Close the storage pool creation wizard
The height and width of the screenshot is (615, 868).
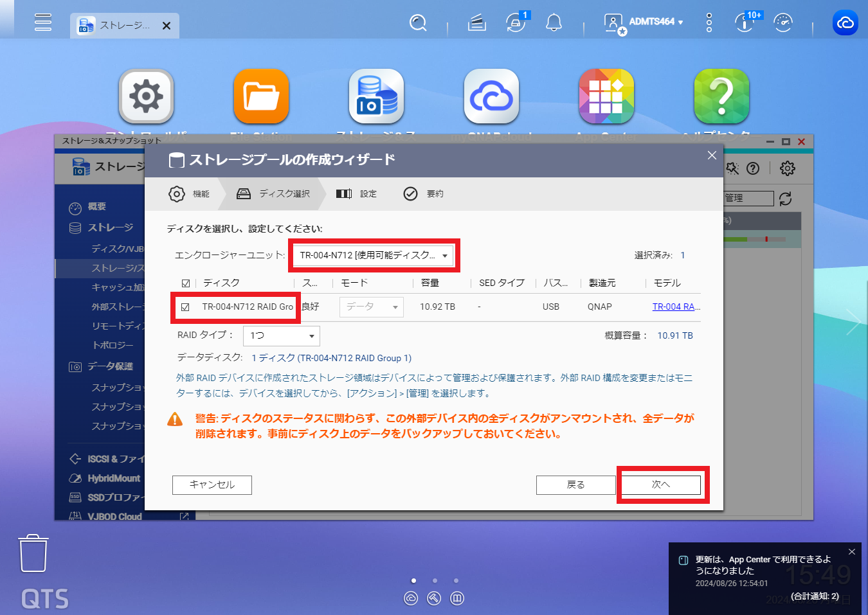[712, 155]
